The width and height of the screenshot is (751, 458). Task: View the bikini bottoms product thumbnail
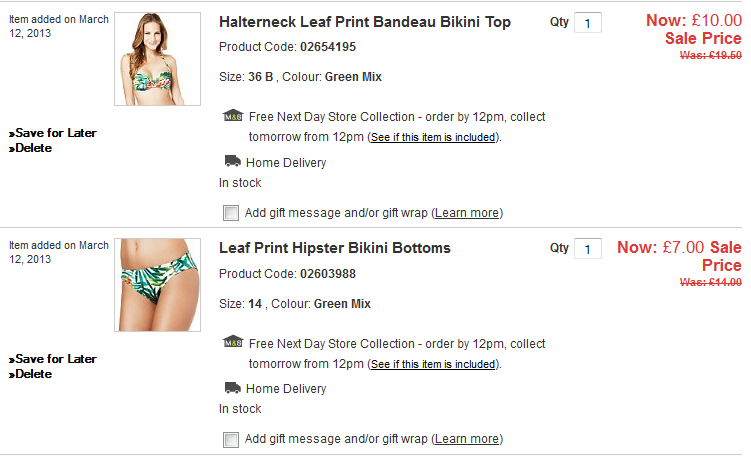tap(157, 285)
